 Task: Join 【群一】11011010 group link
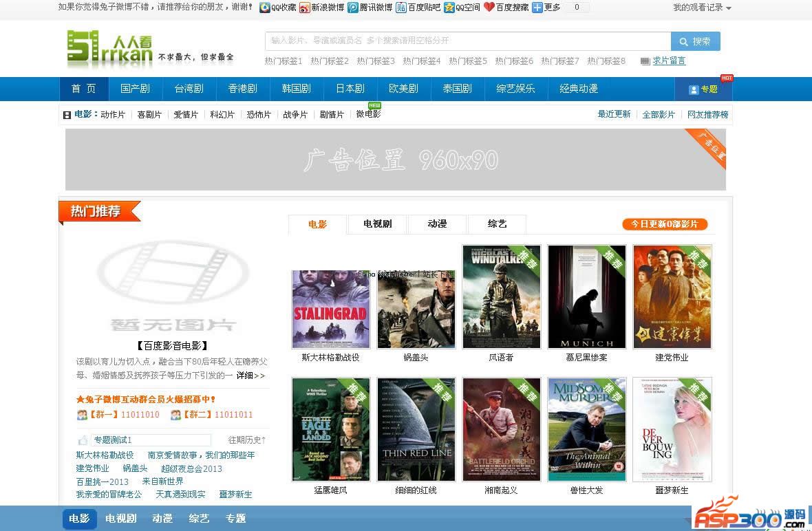tap(125, 415)
